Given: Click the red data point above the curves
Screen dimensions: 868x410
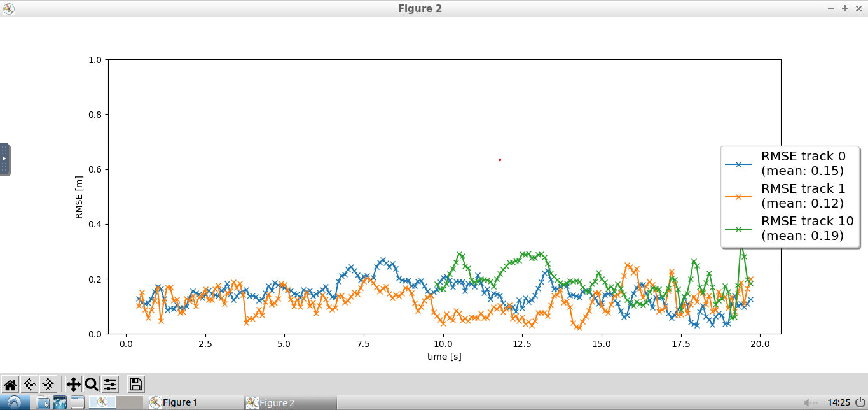Looking at the screenshot, I should pos(500,160).
